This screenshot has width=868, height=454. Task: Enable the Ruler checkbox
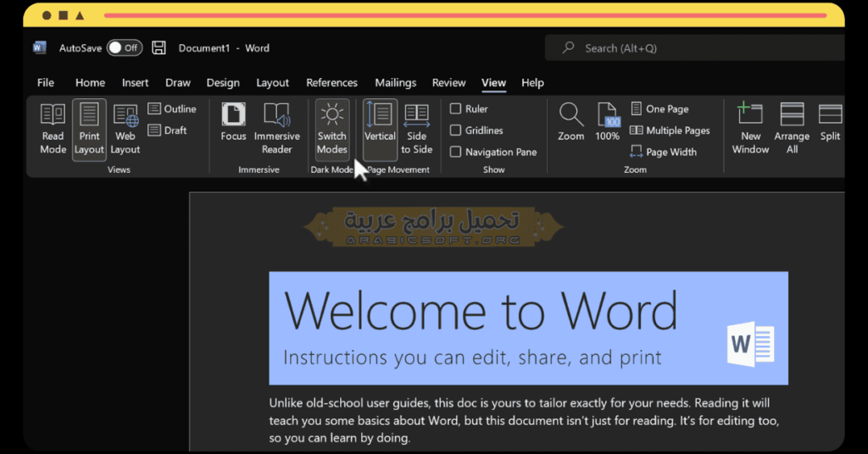(x=455, y=109)
